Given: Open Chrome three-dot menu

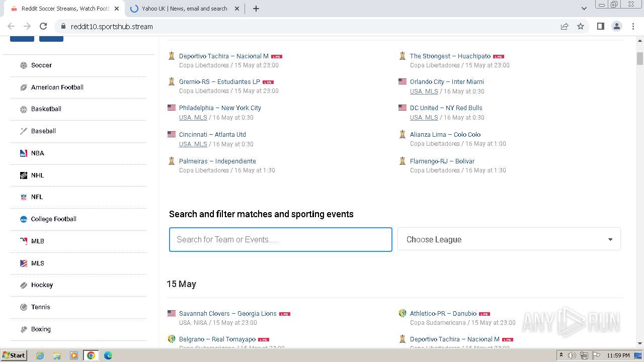Looking at the screenshot, I should point(633,27).
